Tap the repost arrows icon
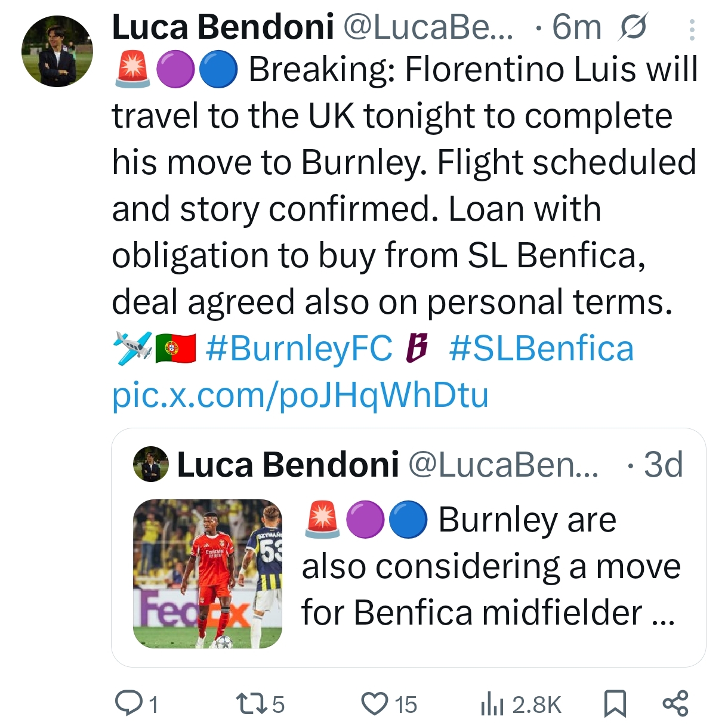Image resolution: width=728 pixels, height=726 pixels. [247, 704]
